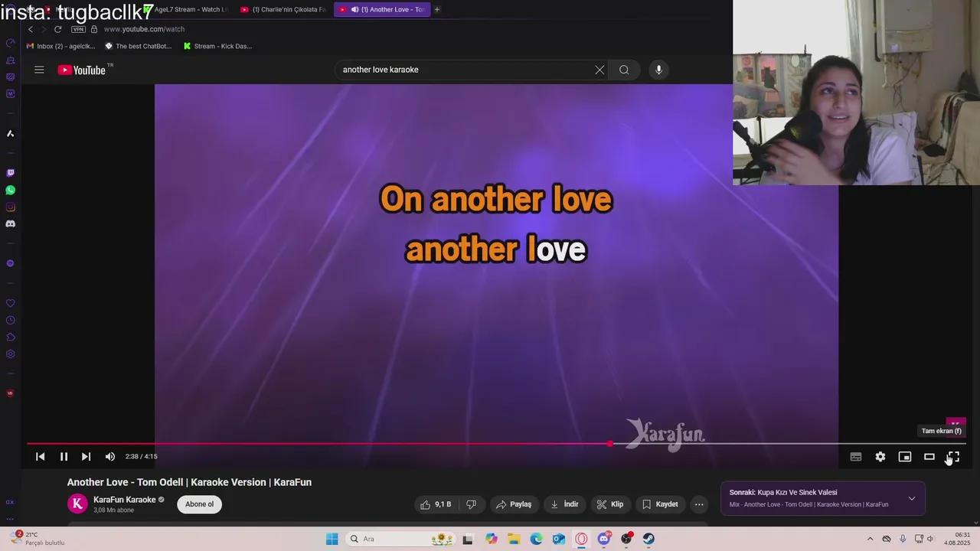Viewport: 980px width, 551px height.
Task: Switch to the 'AgeL7 Stream' browser tab
Action: pyautogui.click(x=186, y=9)
